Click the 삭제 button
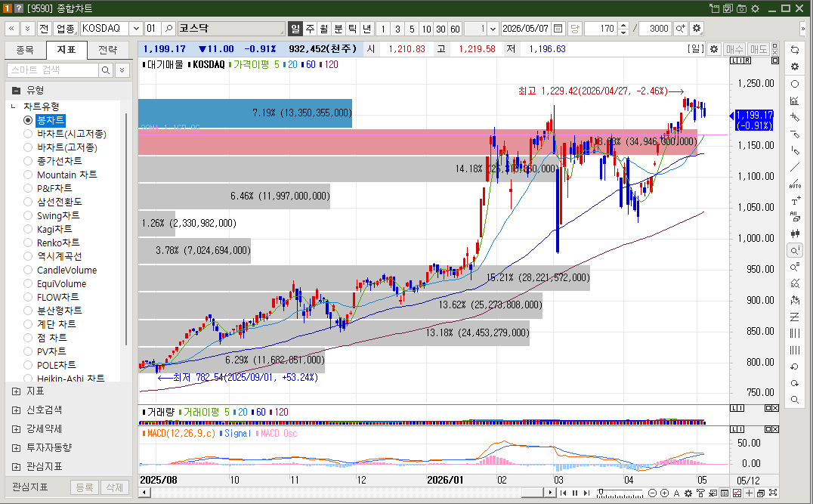Image resolution: width=813 pixels, height=504 pixels. [x=115, y=487]
